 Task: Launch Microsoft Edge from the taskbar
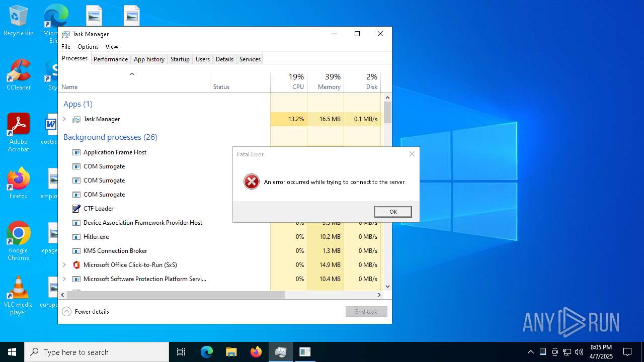(207, 352)
